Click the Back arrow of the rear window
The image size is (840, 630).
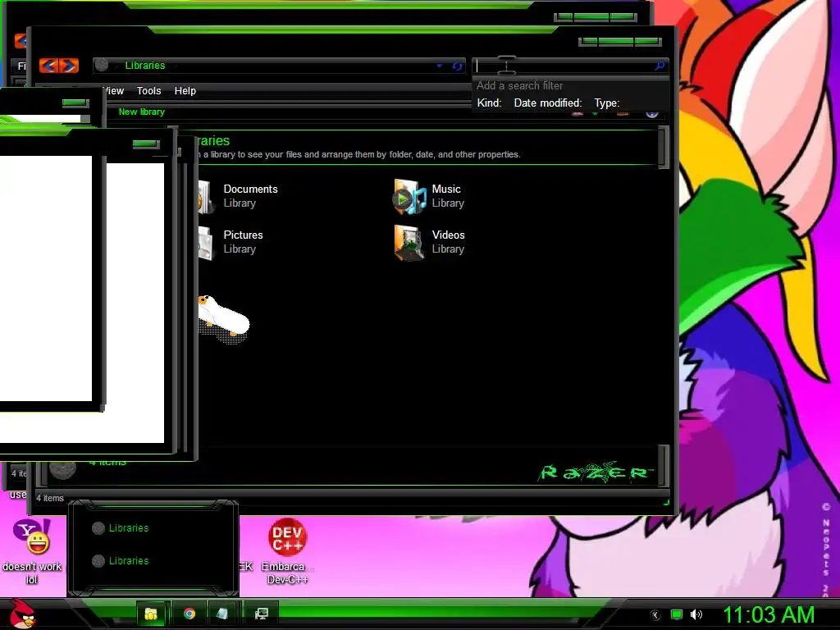point(20,41)
